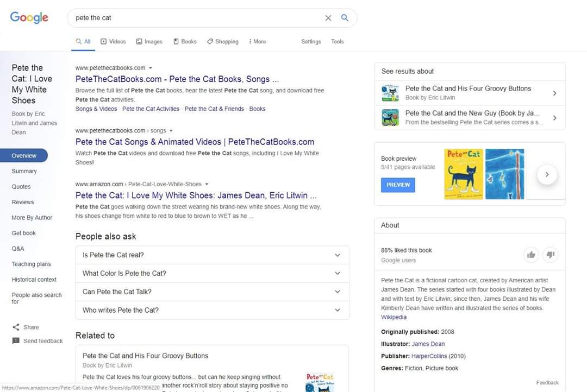The image size is (587, 392).
Task: Click the Google logo
Action: coord(29,17)
